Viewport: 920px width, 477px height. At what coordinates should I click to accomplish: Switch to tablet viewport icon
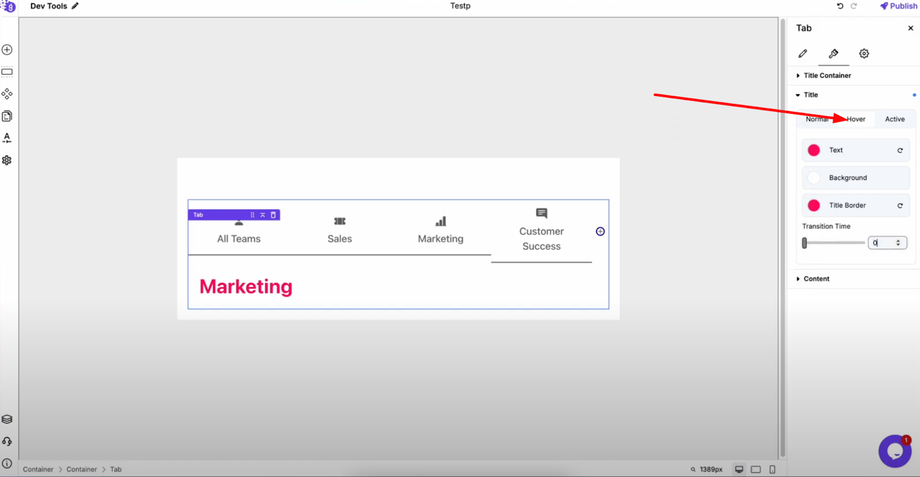756,469
